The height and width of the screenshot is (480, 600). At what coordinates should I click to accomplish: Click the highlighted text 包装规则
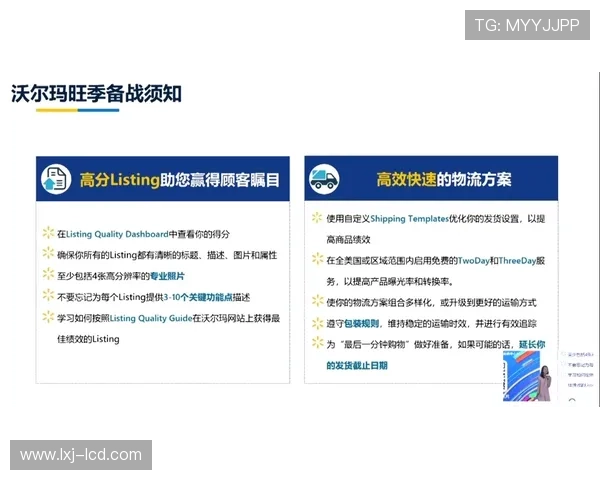361,323
